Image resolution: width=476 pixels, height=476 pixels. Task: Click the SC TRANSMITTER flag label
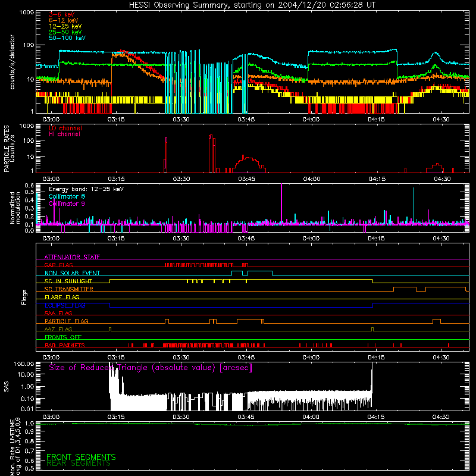[x=69, y=289]
